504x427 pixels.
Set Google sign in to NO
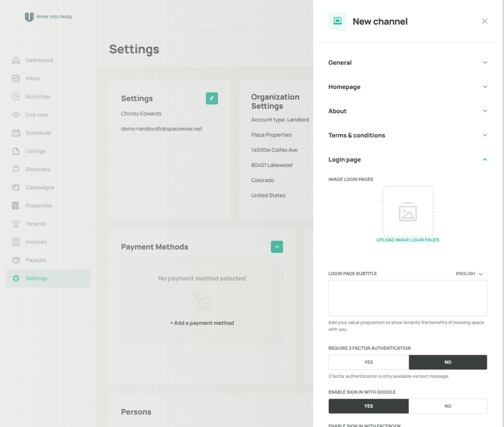[448, 406]
